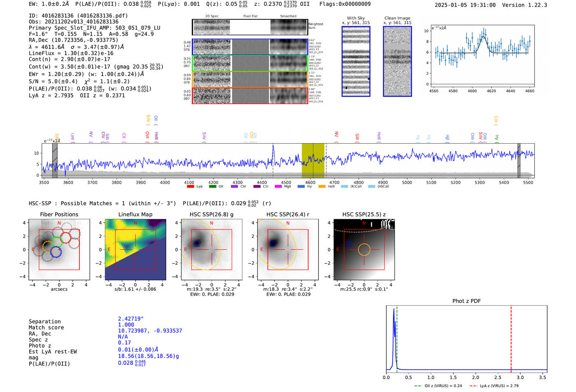This screenshot has height=392, width=576.
Task: Click blue Hβ line label above spectrum
Action: pos(447,138)
